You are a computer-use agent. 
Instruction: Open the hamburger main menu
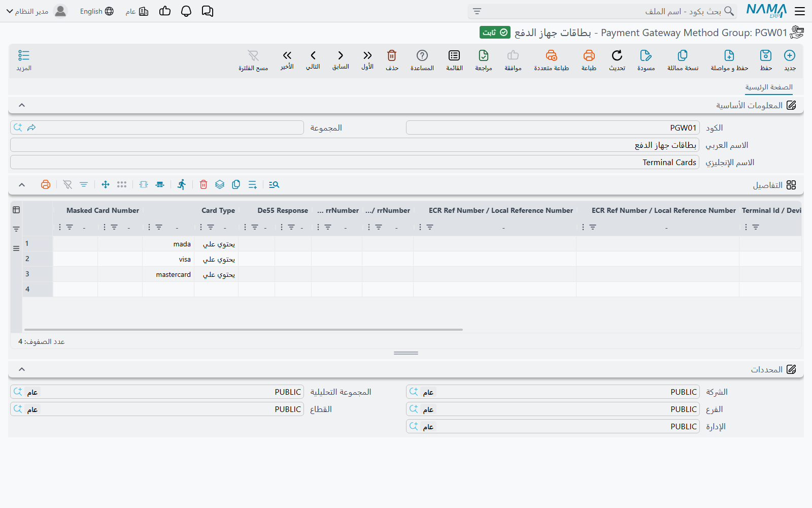(x=800, y=11)
